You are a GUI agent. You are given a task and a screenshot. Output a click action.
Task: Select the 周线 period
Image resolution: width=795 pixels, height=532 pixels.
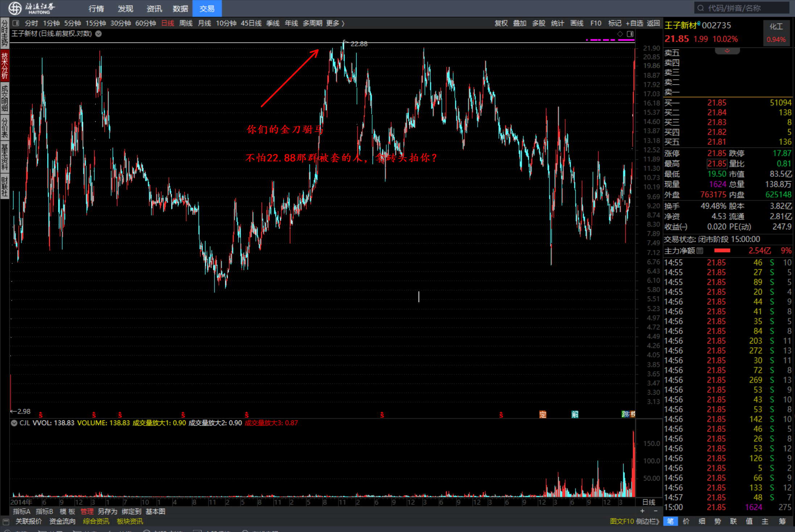186,23
